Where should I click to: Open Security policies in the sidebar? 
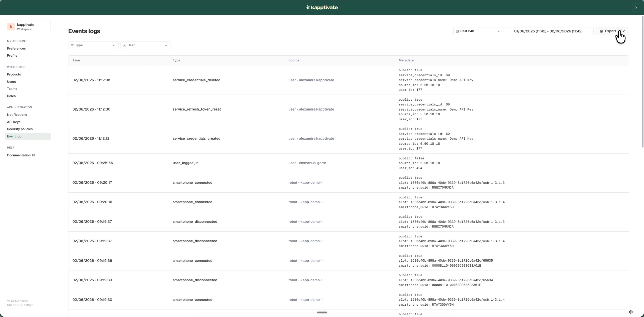point(20,129)
